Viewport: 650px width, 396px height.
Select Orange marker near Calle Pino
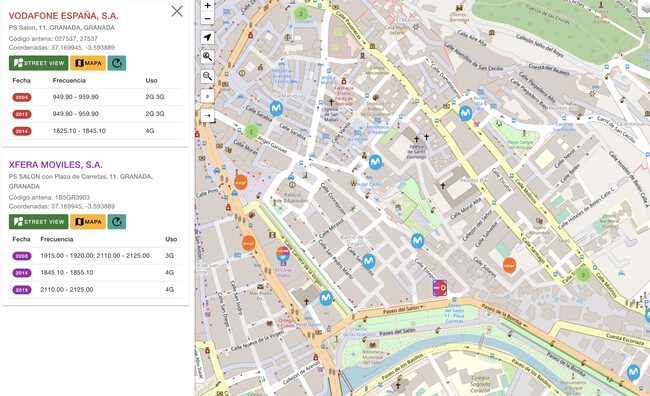point(241,182)
